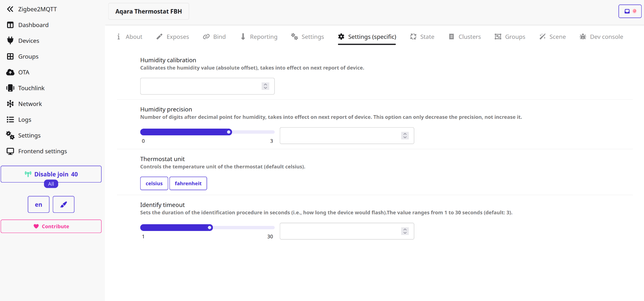
Task: Toggle Disable join button
Action: (51, 174)
